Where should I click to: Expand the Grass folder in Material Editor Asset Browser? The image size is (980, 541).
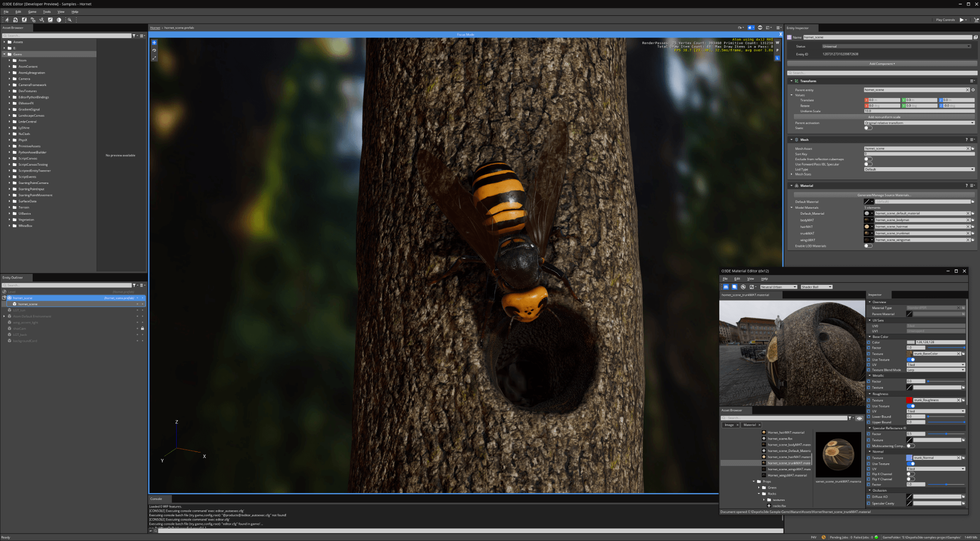point(759,488)
